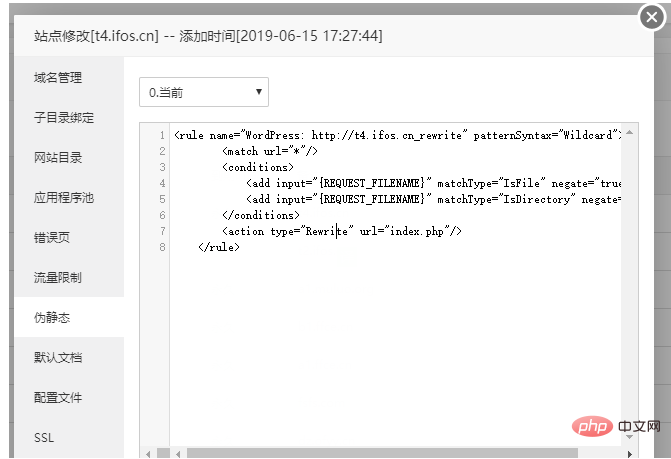The width and height of the screenshot is (671, 459).
Task: Click the IsFile condition line
Action: 433,184
